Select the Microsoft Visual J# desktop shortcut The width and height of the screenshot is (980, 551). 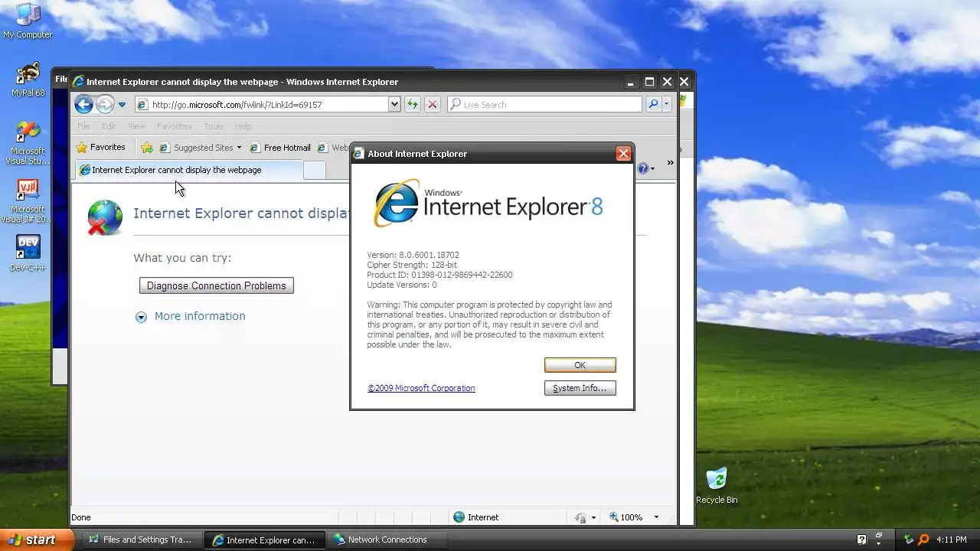tap(28, 201)
